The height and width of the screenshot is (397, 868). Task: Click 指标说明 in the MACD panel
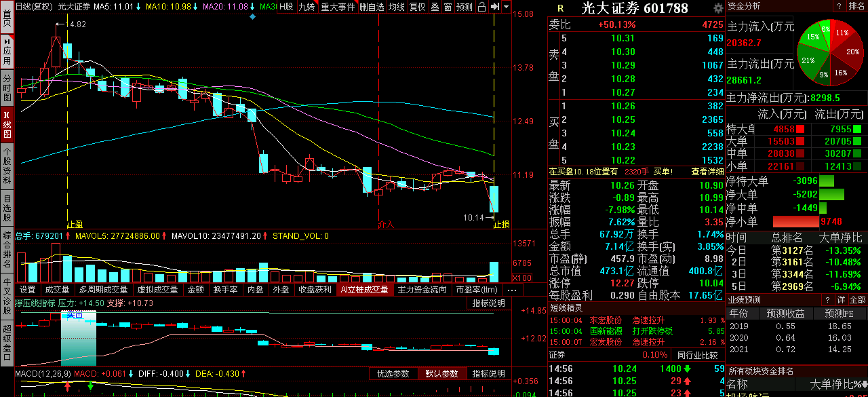click(x=489, y=374)
